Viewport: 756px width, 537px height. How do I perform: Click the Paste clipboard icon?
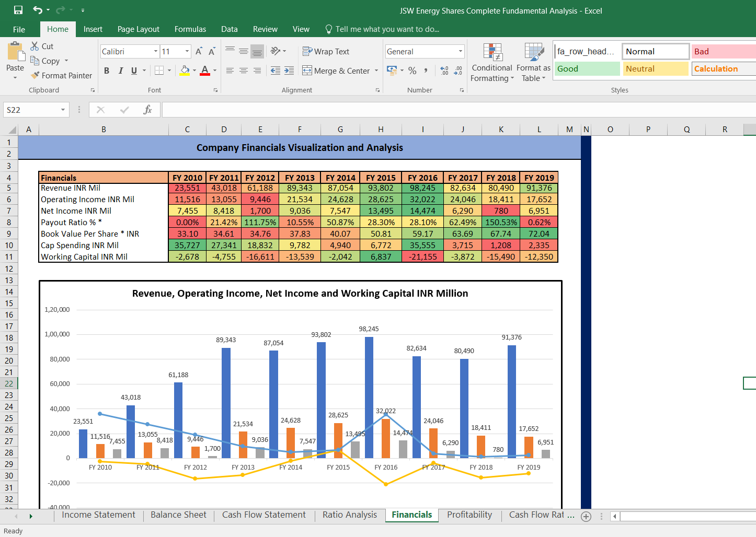(x=15, y=52)
